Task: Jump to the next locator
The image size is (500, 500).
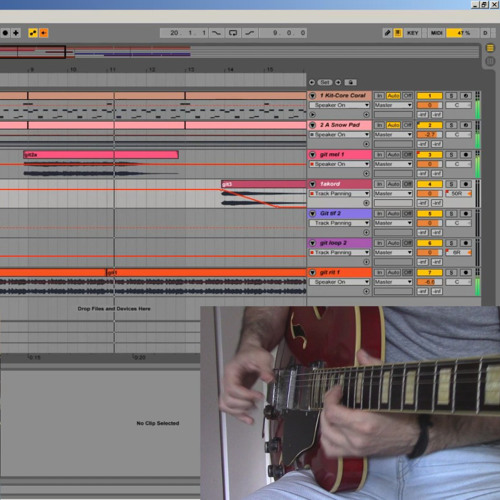Action: (x=338, y=82)
